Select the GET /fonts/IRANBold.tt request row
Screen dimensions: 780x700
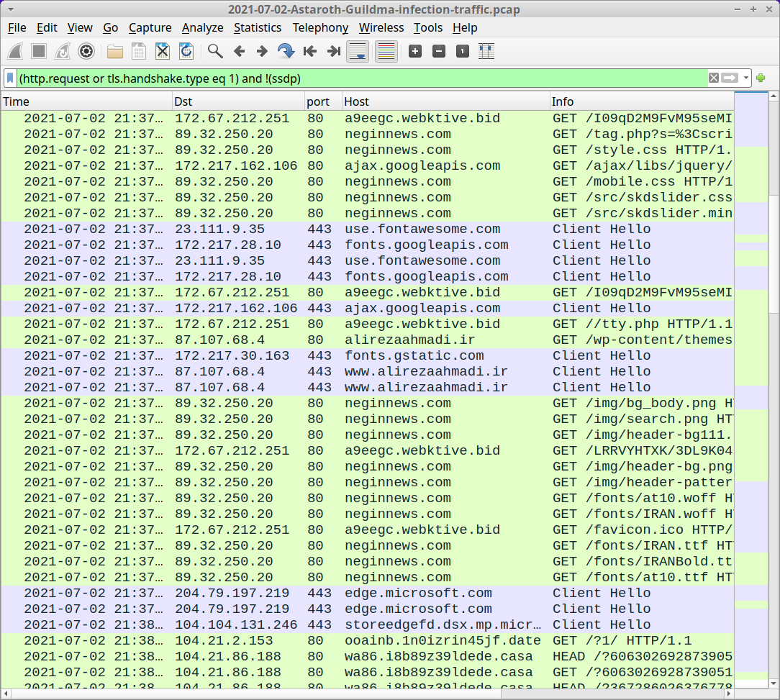pos(368,562)
